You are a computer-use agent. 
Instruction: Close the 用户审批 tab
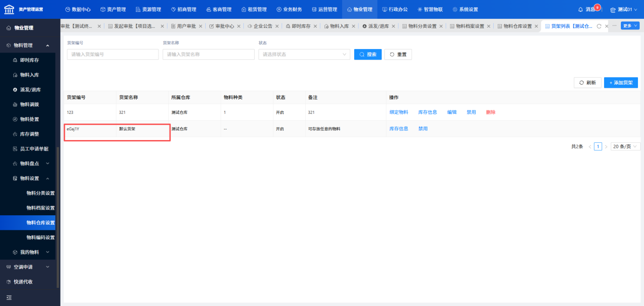tap(200, 26)
